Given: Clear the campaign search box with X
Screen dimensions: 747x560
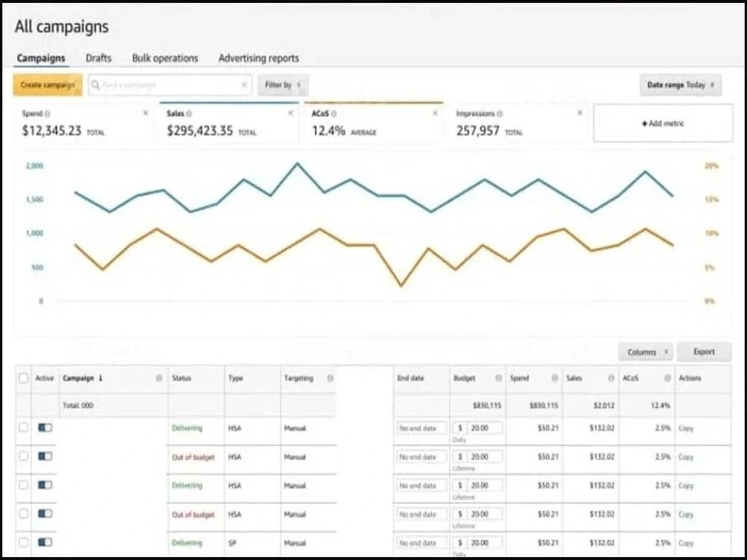Looking at the screenshot, I should coord(244,85).
